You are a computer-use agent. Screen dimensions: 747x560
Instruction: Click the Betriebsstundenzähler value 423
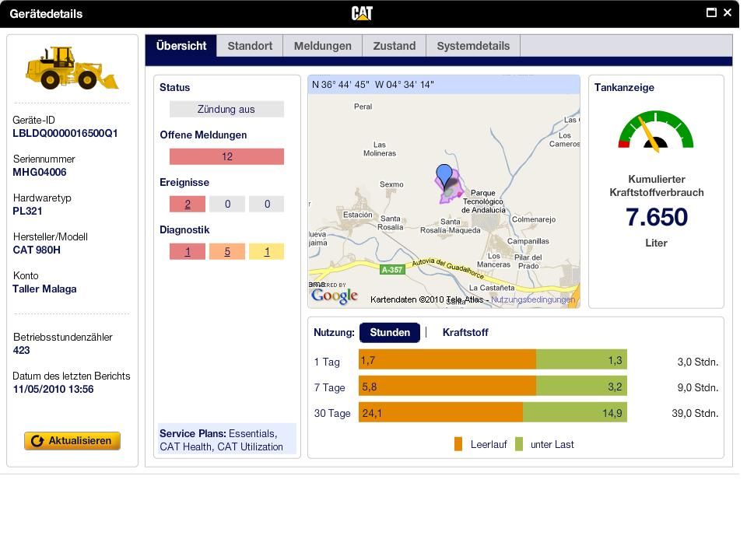pyautogui.click(x=22, y=351)
